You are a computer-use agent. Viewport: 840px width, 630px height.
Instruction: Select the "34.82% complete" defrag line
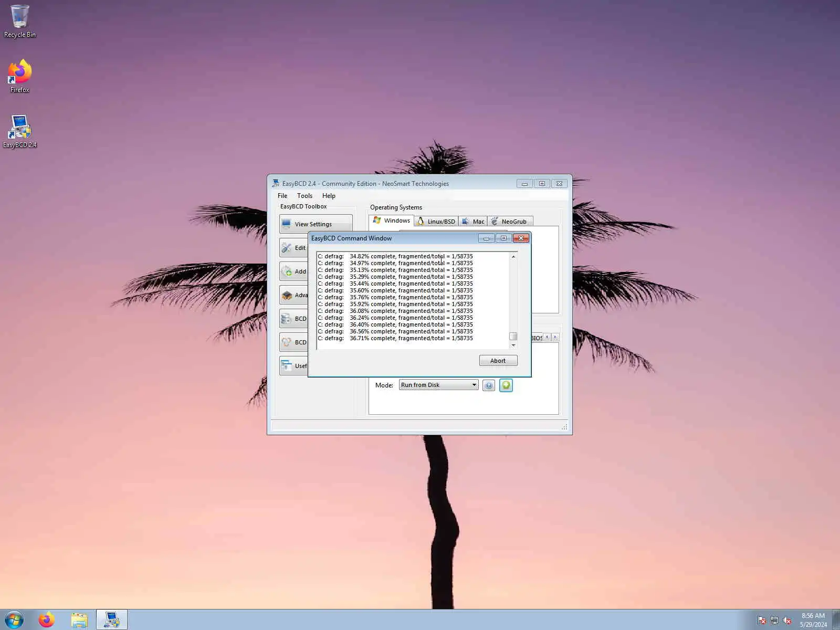395,257
